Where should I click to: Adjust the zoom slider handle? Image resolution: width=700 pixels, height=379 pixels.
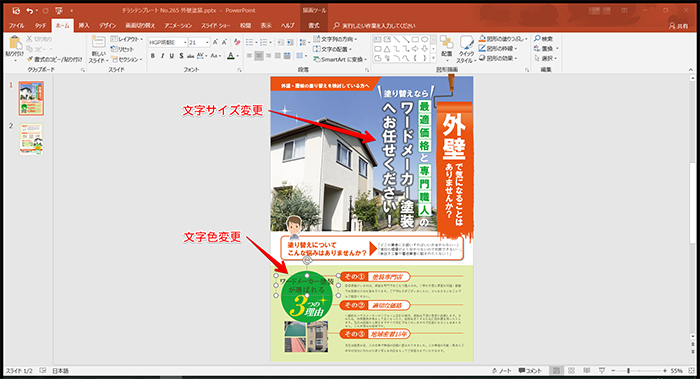tap(628, 371)
